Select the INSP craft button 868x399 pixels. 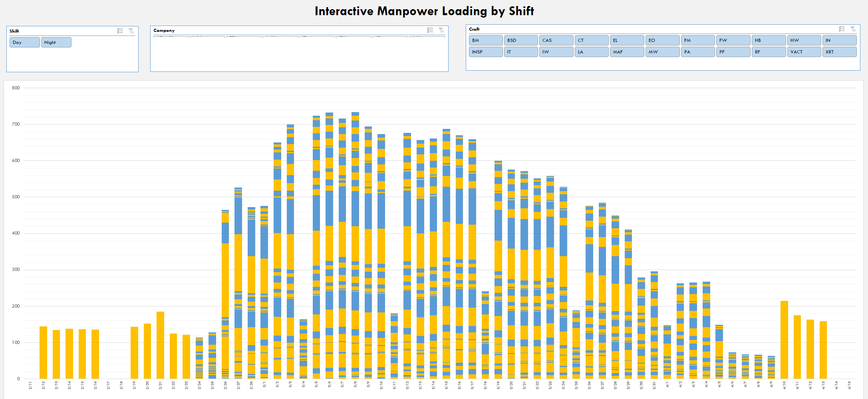[x=486, y=52]
